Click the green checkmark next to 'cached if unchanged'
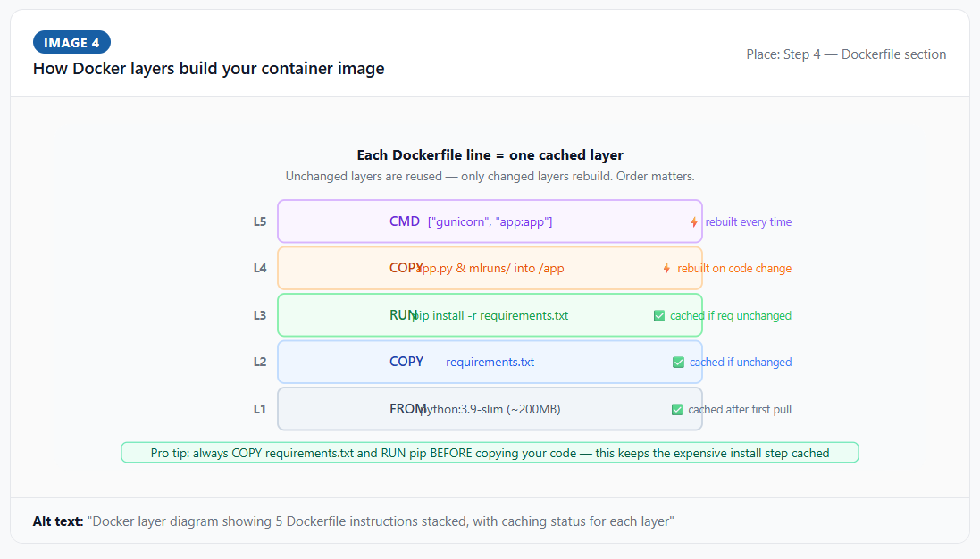The width and height of the screenshot is (980, 559). [x=678, y=363]
